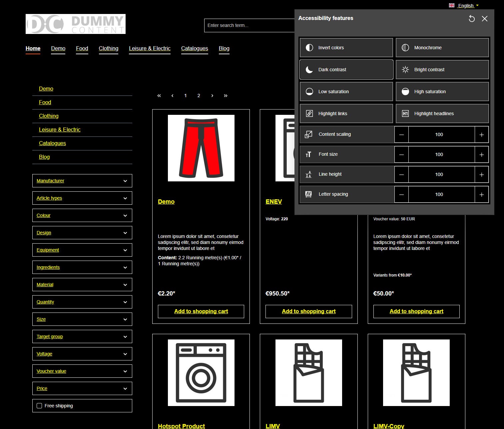504x429 pixels.
Task: Expand the Equipment filter
Action: pyautogui.click(x=82, y=250)
